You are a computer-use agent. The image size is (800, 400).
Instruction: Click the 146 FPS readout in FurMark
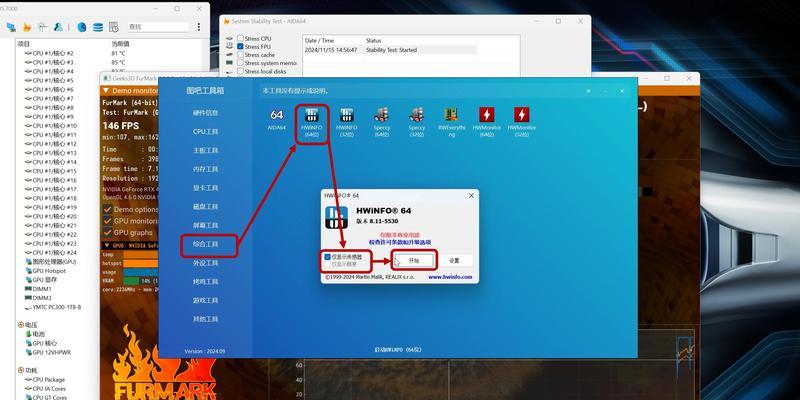(x=120, y=126)
